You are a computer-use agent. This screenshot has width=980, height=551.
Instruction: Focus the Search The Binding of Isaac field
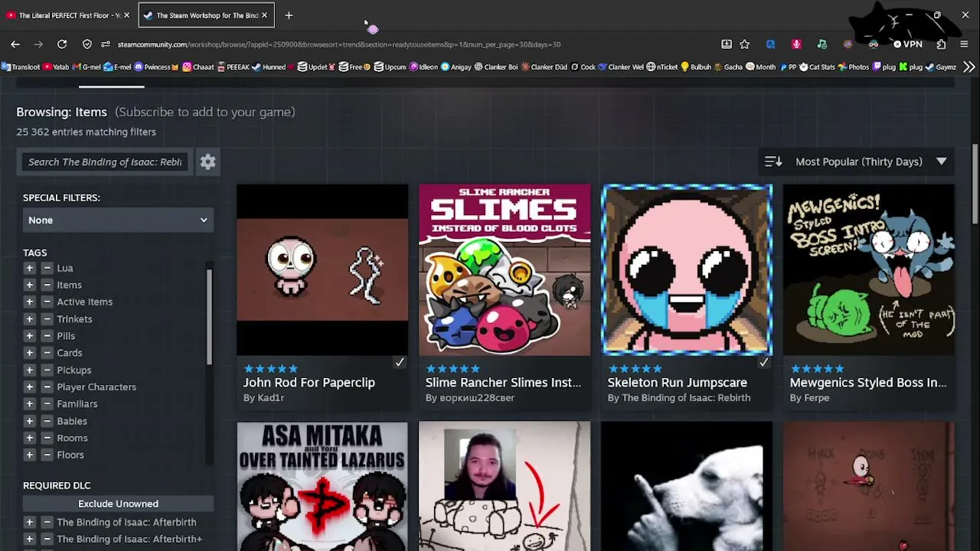(x=105, y=161)
